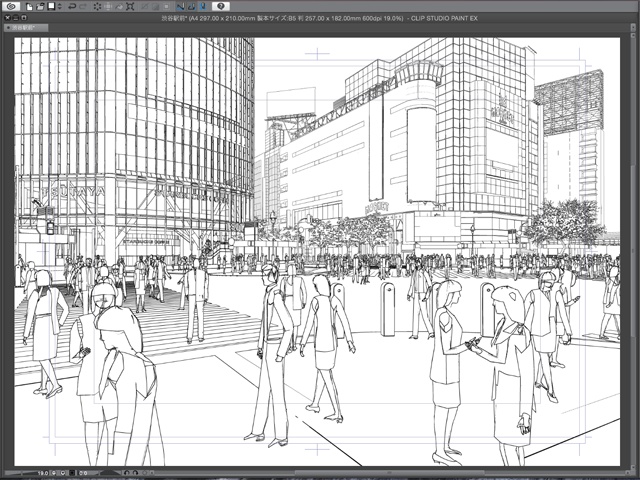The width and height of the screenshot is (640, 480).
Task: Save the document with floppy icon
Action: 51,6
